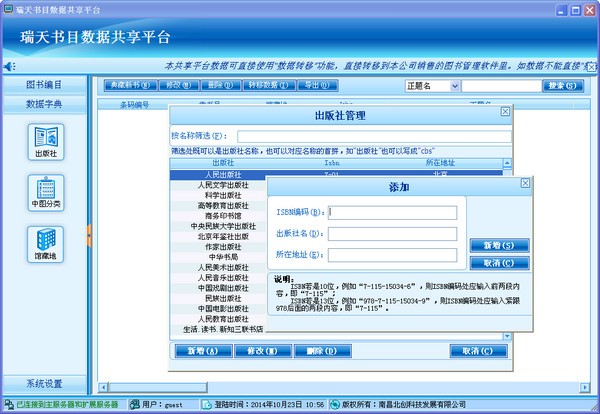Click the 删除(D) button in main toolbar
600x414 pixels.
pos(221,85)
